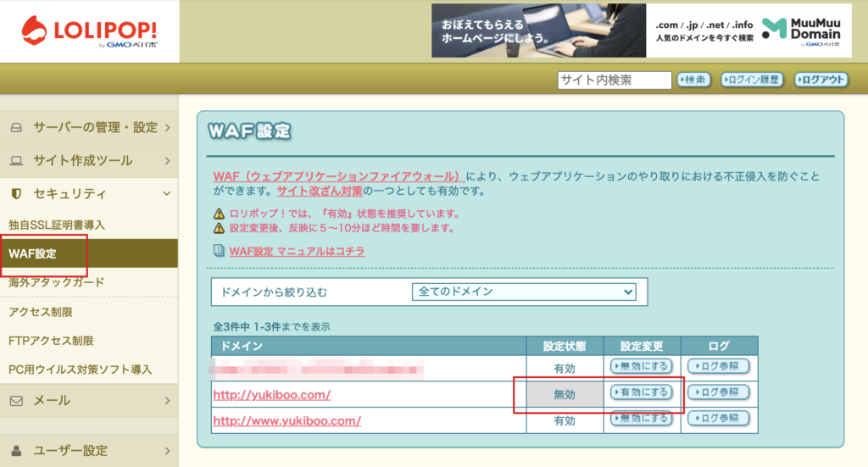Disable WAF for http://www.yukiboo.com/

click(642, 419)
